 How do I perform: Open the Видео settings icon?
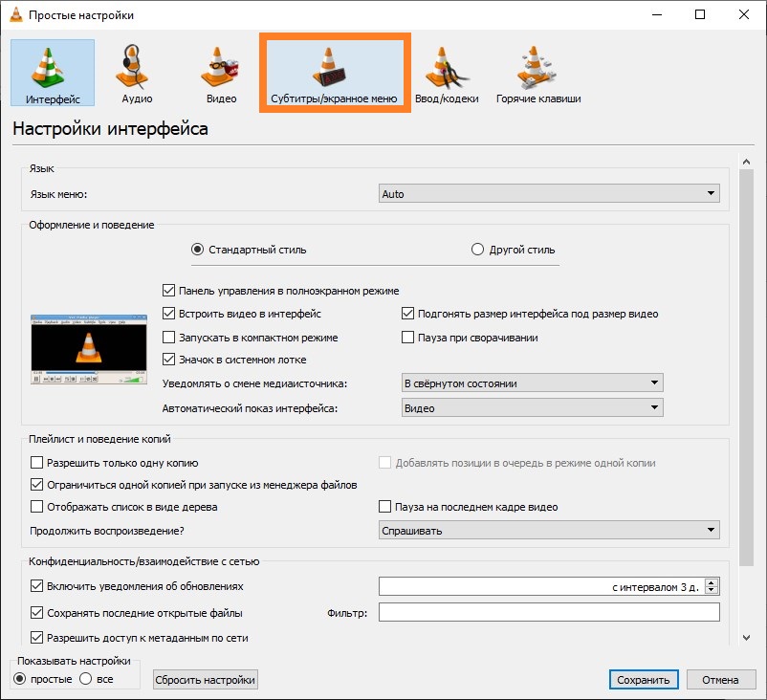(221, 67)
